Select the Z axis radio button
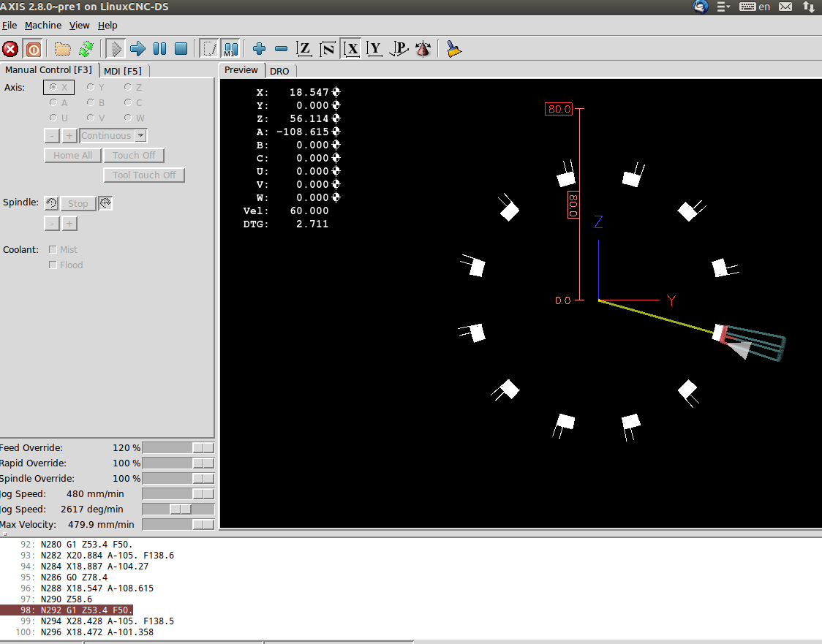 [x=128, y=87]
